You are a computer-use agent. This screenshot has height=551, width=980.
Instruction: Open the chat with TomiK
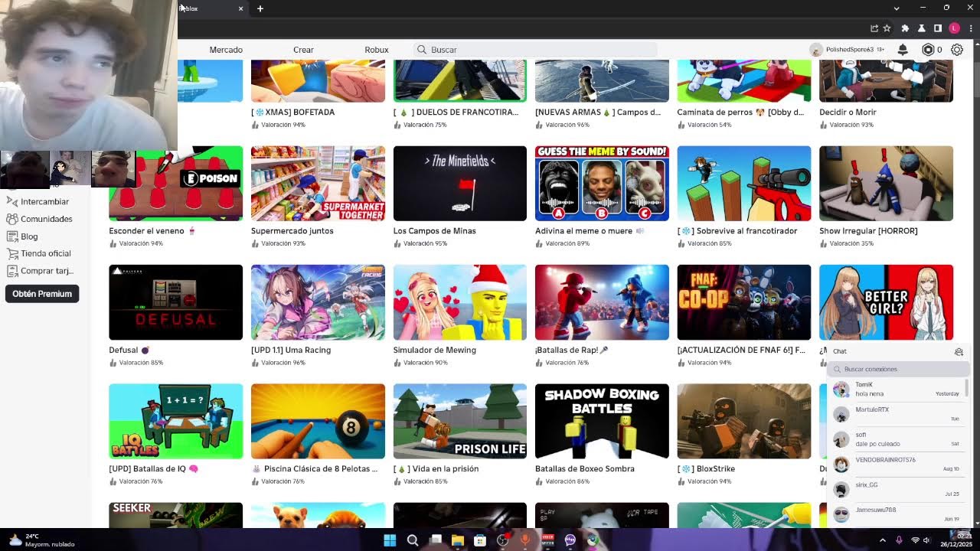coord(897,390)
